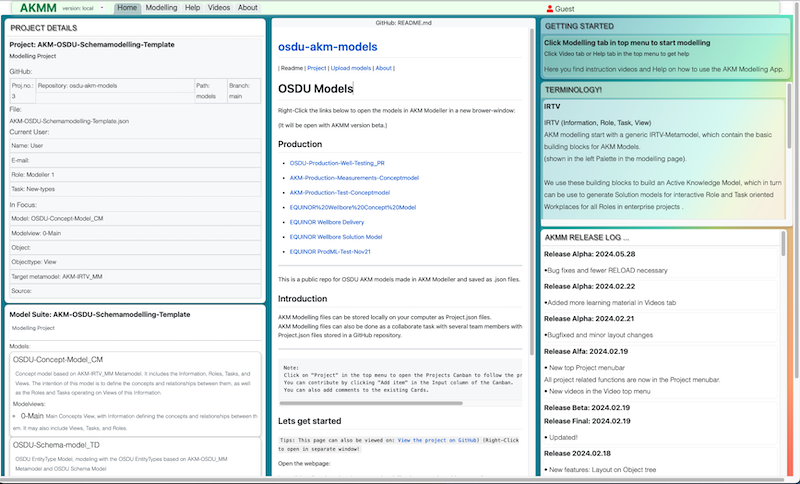Screen dimensions: 800x484
Task: Click the Modelview: 0-Main field
Action: (x=135, y=234)
